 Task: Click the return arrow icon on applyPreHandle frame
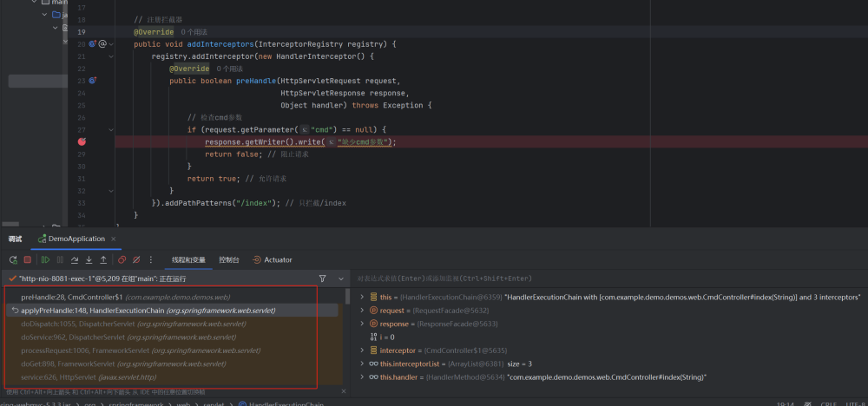tap(15, 311)
